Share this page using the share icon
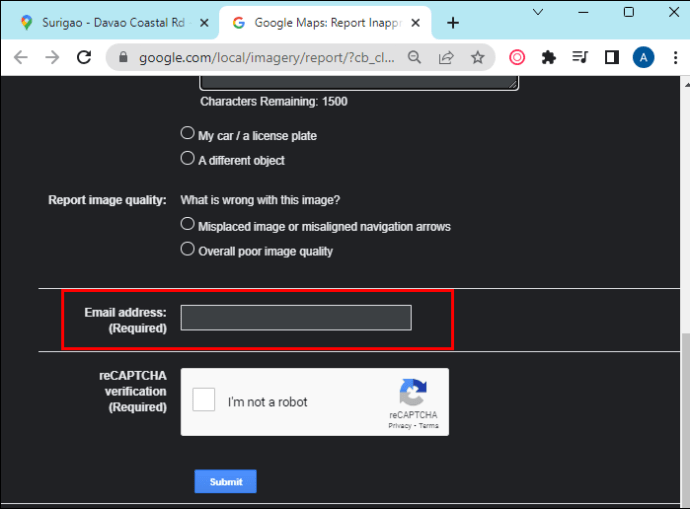Screen dimensions: 690x509 (446, 57)
